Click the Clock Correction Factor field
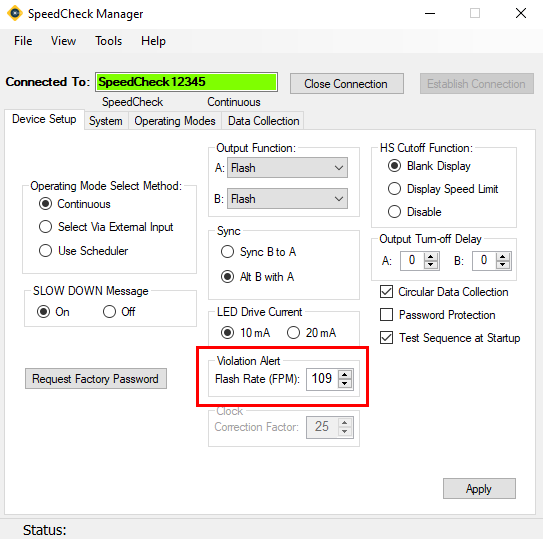Screen dimensions: 543x539 (x=322, y=427)
